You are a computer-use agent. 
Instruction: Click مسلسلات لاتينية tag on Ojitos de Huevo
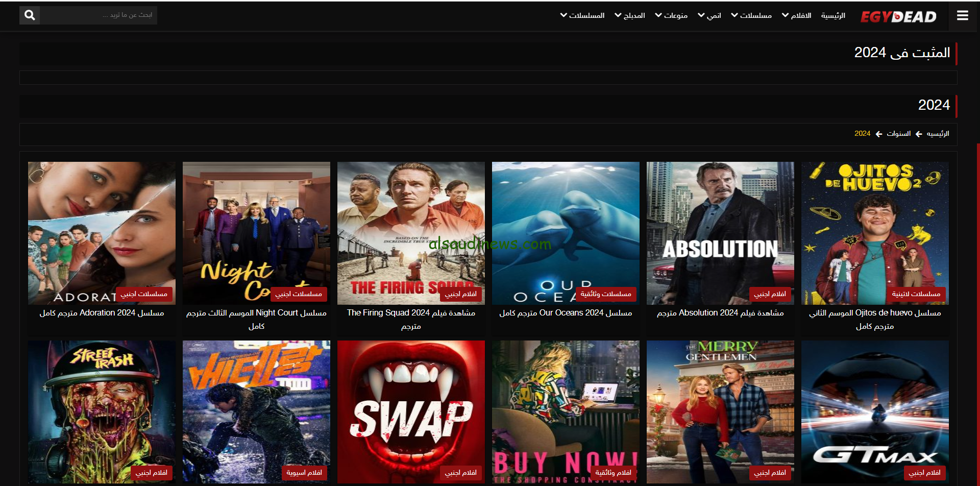point(916,294)
